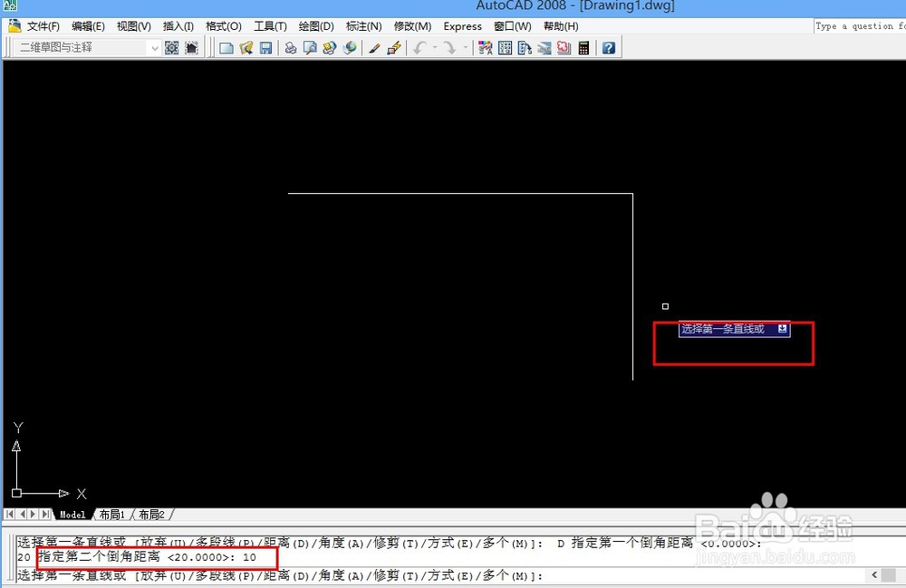
Task: Switch to the Model tab
Action: 72,515
